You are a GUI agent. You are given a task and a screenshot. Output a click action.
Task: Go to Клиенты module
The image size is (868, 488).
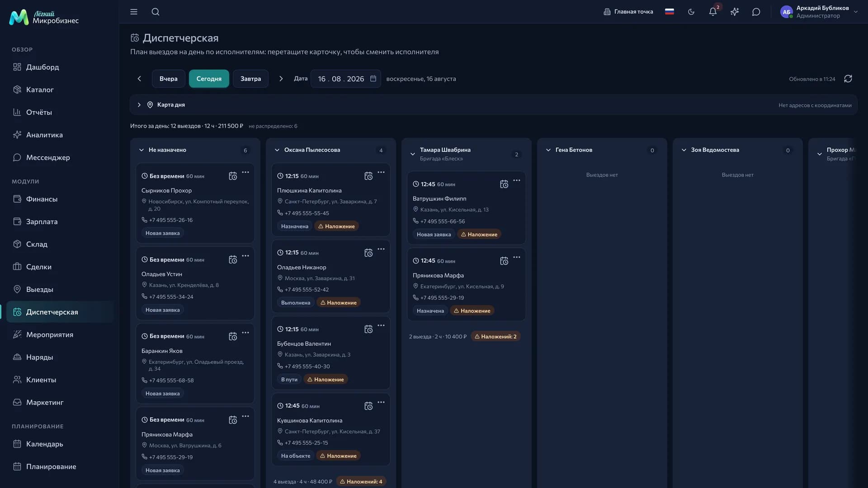(x=60, y=380)
